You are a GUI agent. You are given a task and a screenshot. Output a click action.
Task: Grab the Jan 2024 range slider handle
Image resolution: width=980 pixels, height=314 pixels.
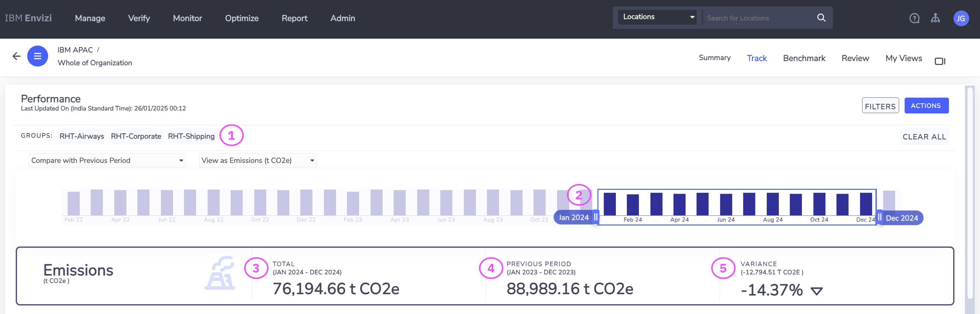click(x=596, y=217)
